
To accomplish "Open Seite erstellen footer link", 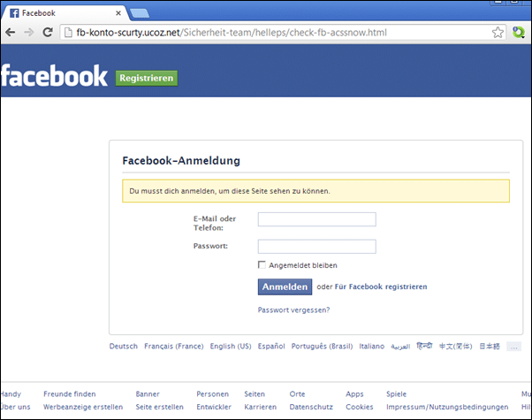I will [159, 407].
